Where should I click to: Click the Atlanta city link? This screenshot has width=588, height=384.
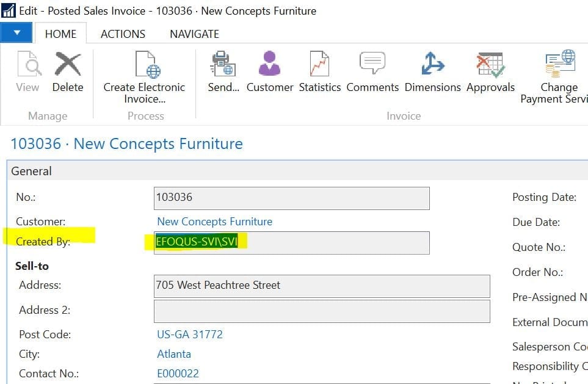pyautogui.click(x=174, y=354)
